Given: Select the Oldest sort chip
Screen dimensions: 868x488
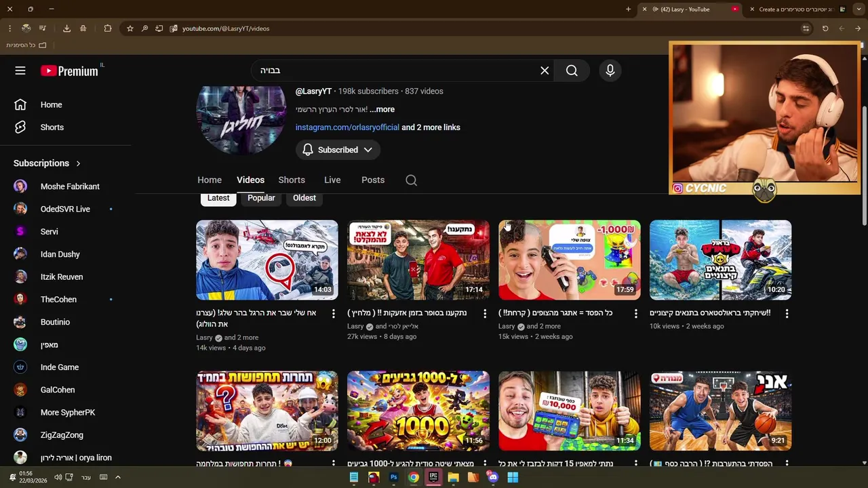Looking at the screenshot, I should pyautogui.click(x=304, y=198).
